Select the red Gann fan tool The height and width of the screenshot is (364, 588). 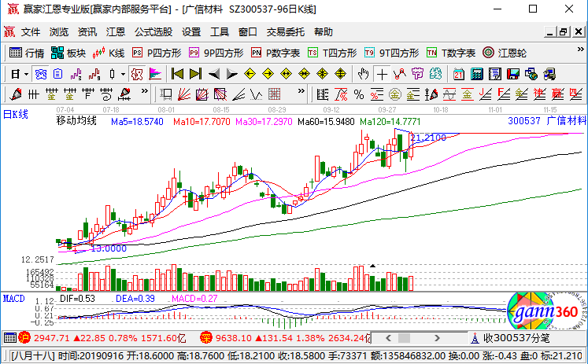(x=183, y=94)
